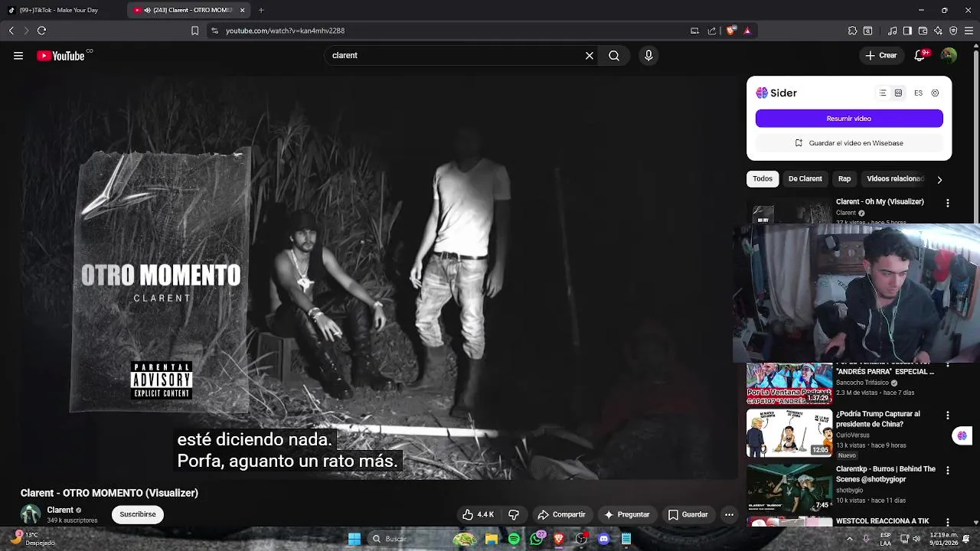Reload the current page
The width and height of the screenshot is (980, 551).
click(41, 31)
